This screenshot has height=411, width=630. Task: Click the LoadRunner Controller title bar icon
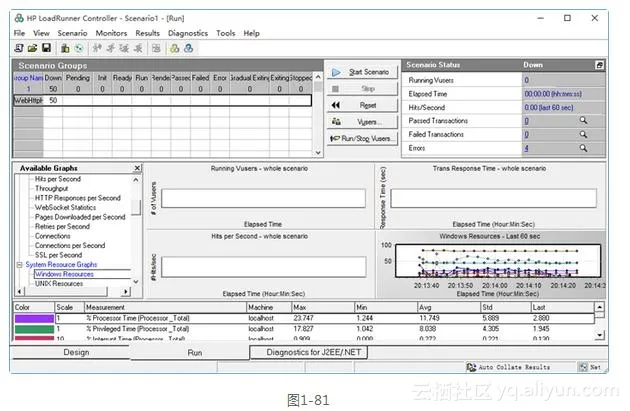click(x=19, y=18)
